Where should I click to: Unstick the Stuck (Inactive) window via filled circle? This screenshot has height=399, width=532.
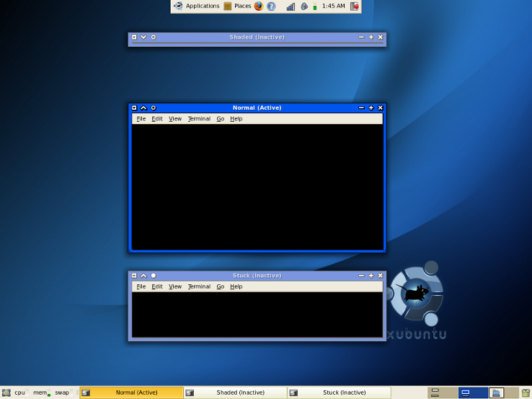154,276
